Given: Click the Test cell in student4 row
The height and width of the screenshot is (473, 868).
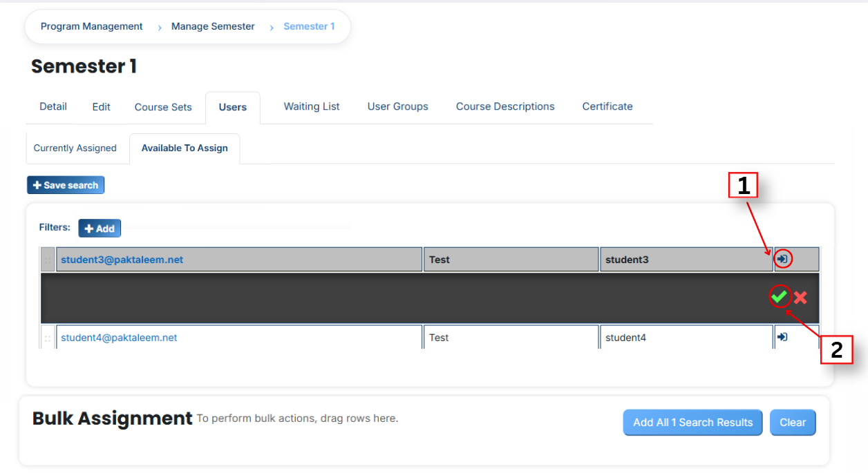Looking at the screenshot, I should point(511,338).
